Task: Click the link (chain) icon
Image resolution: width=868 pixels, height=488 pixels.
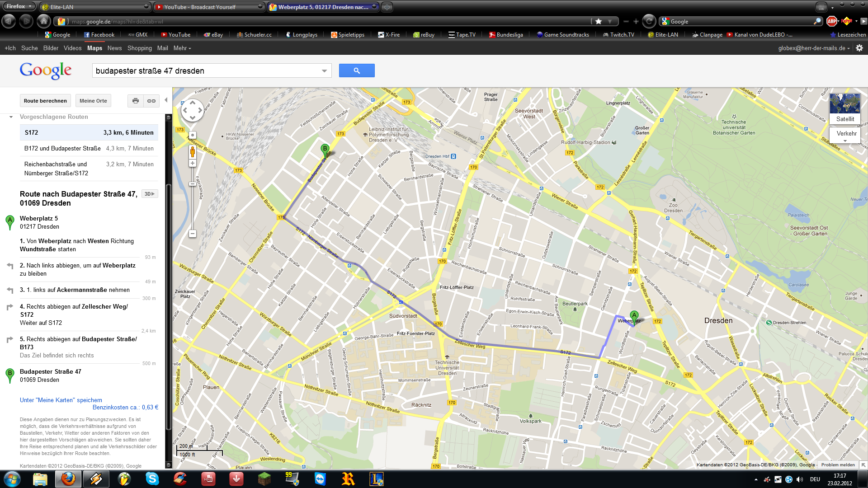Action: point(151,101)
